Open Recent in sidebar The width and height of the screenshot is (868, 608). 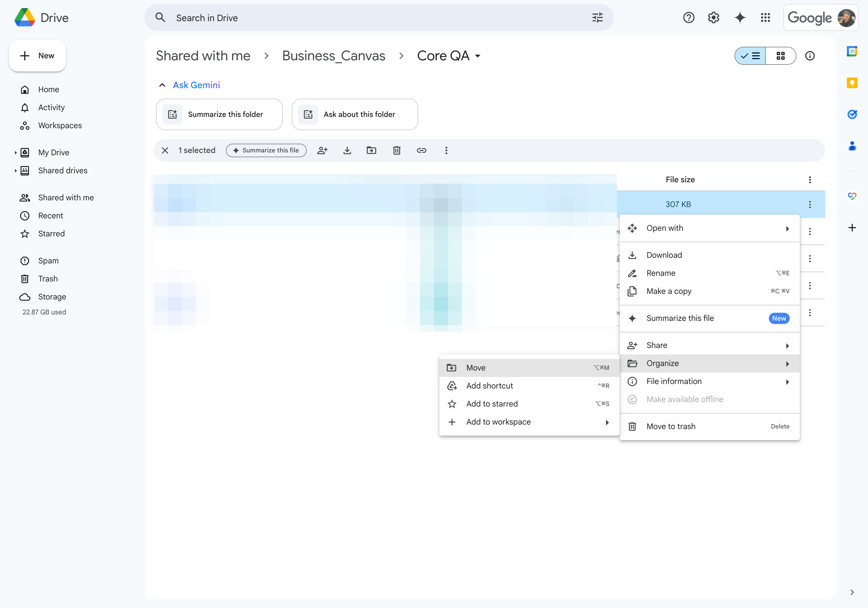coord(50,216)
